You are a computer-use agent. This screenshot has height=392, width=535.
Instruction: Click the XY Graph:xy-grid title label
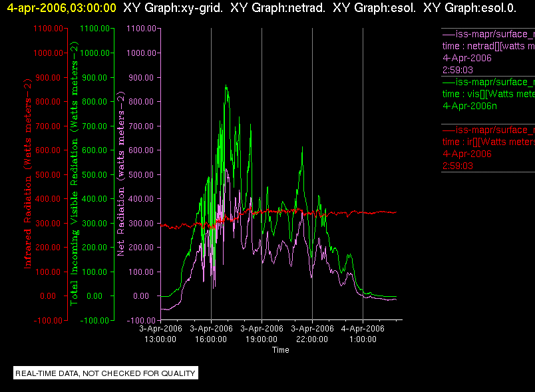pyautogui.click(x=172, y=8)
